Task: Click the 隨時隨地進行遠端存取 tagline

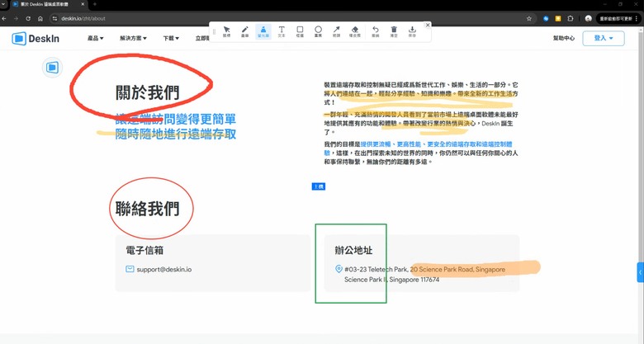Action: point(176,134)
